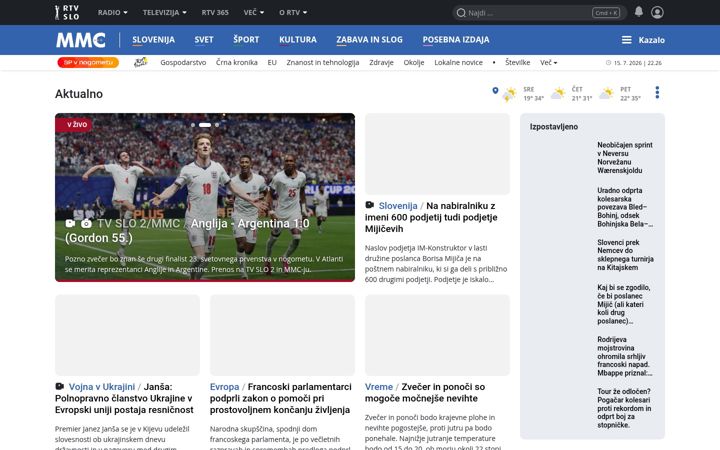The width and height of the screenshot is (720, 450).
Task: Click the MMC logo
Action: (x=81, y=40)
